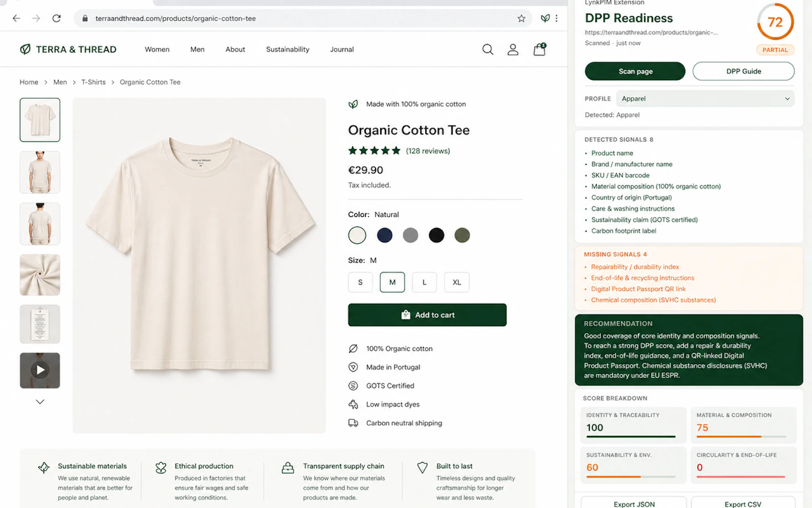Click the PARTIAL status badge
Screen dimensions: 812x508
pos(775,50)
